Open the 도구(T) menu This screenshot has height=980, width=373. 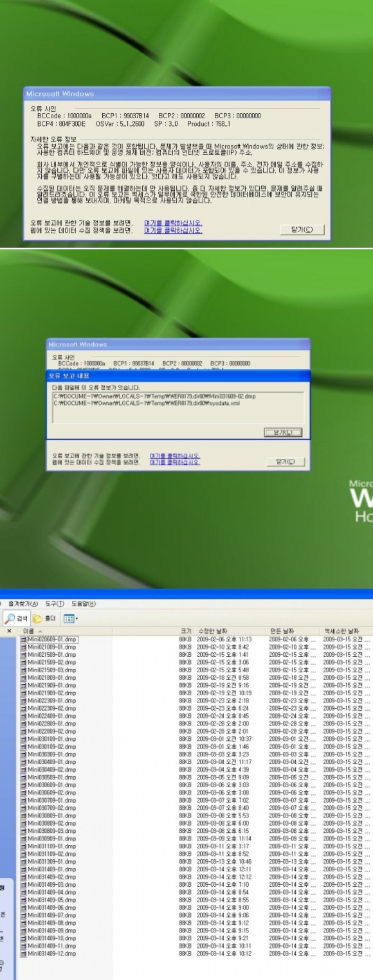pos(55,603)
